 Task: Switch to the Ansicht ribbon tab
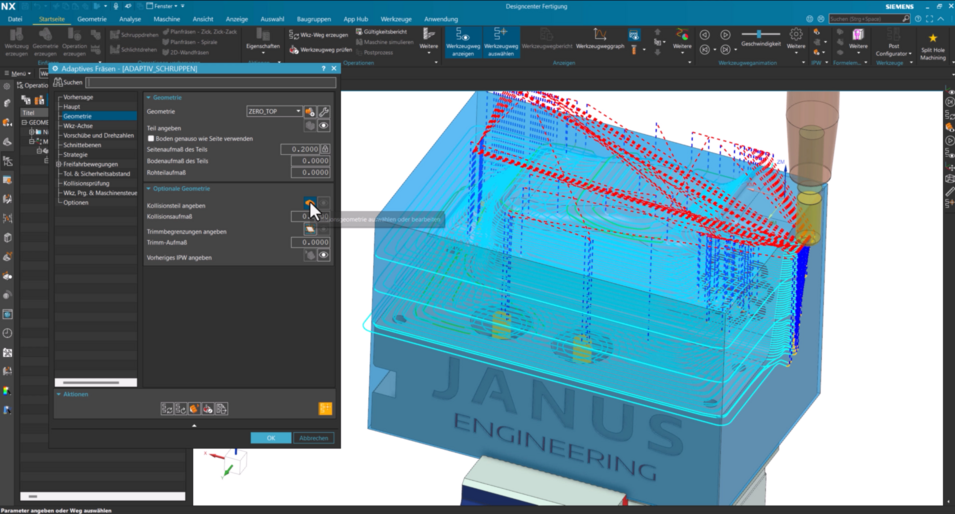tap(203, 19)
